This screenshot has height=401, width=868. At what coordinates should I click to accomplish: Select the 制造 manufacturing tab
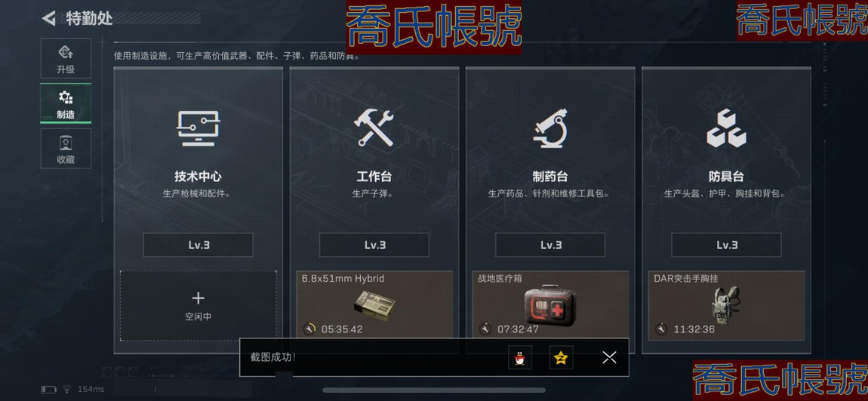point(66,103)
